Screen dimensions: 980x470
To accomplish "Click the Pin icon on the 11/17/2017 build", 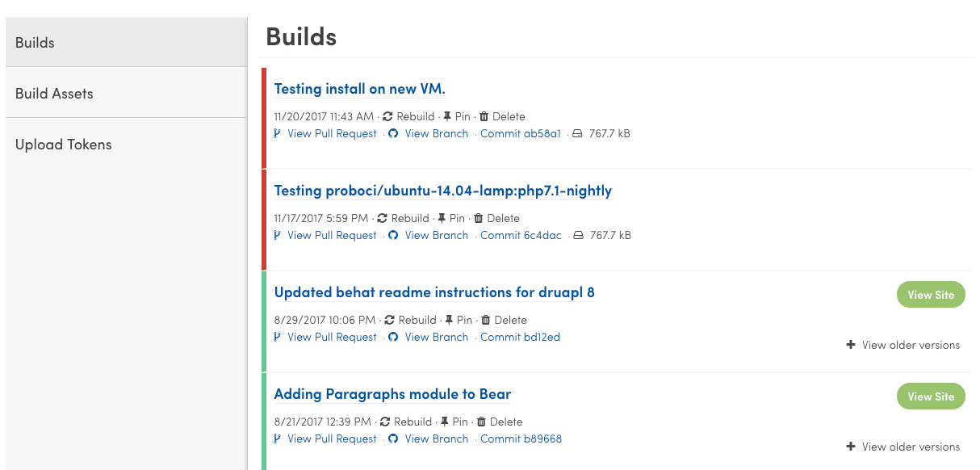I will point(442,218).
